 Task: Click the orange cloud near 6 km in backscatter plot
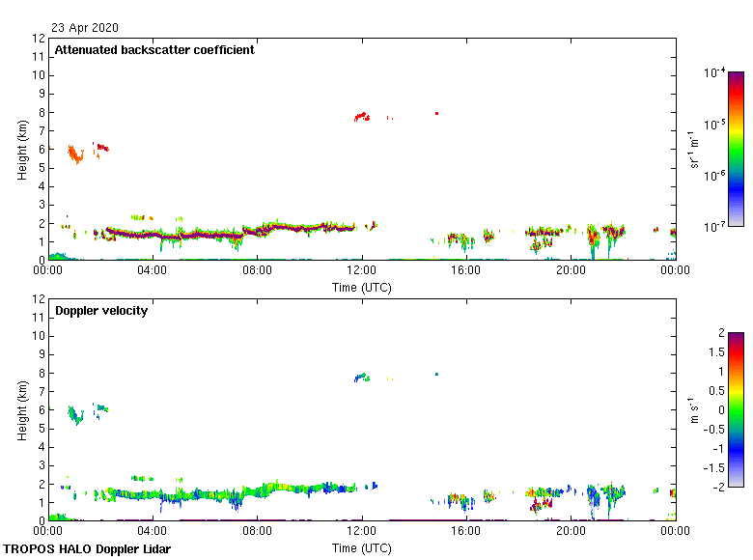(75, 154)
